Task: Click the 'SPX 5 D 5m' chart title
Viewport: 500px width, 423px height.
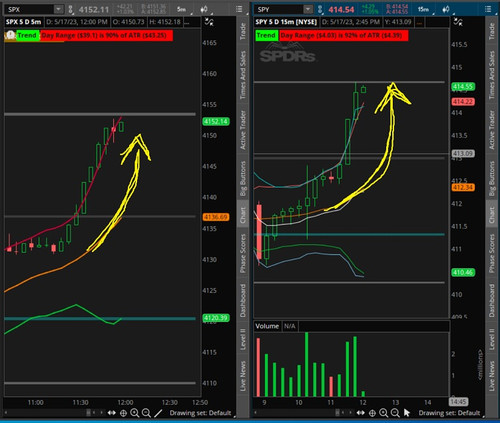Action: click(24, 22)
